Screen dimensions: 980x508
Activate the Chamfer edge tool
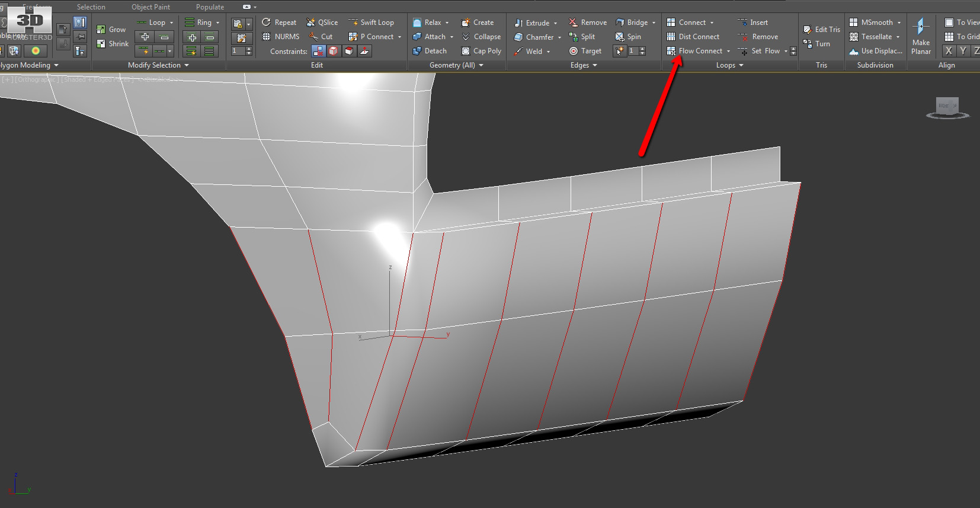533,37
